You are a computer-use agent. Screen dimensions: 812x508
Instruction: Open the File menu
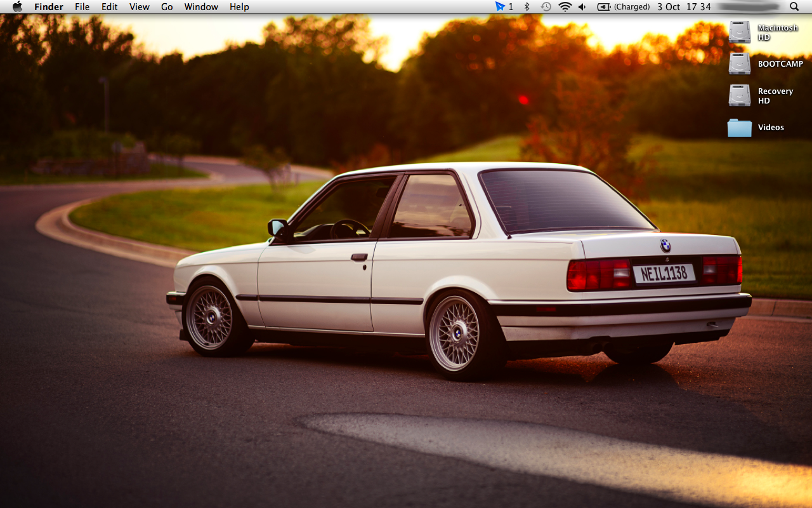tap(82, 7)
